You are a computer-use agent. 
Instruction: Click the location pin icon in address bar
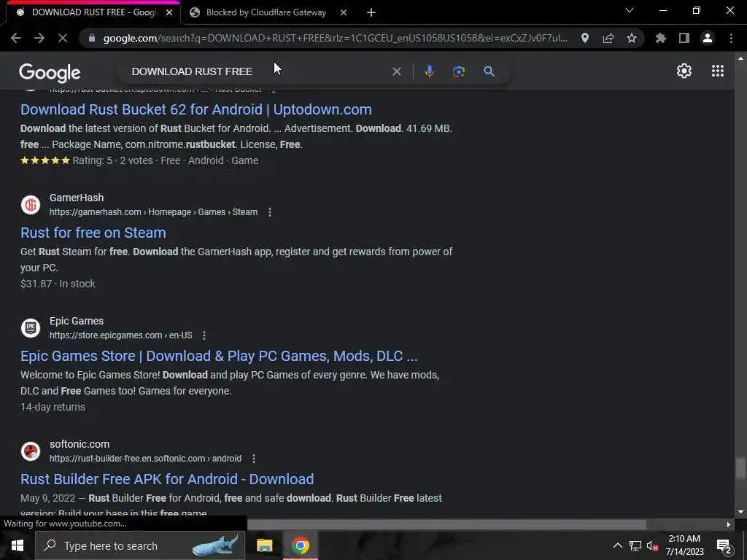[x=585, y=38]
